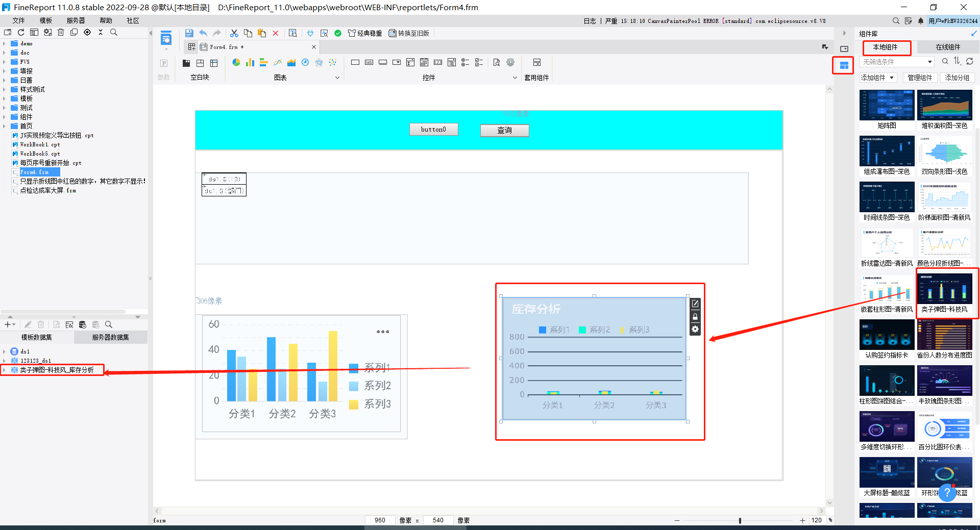Viewport: 980px width, 530px height.
Task: Click the trash icon in the file panel
Action: [61, 32]
